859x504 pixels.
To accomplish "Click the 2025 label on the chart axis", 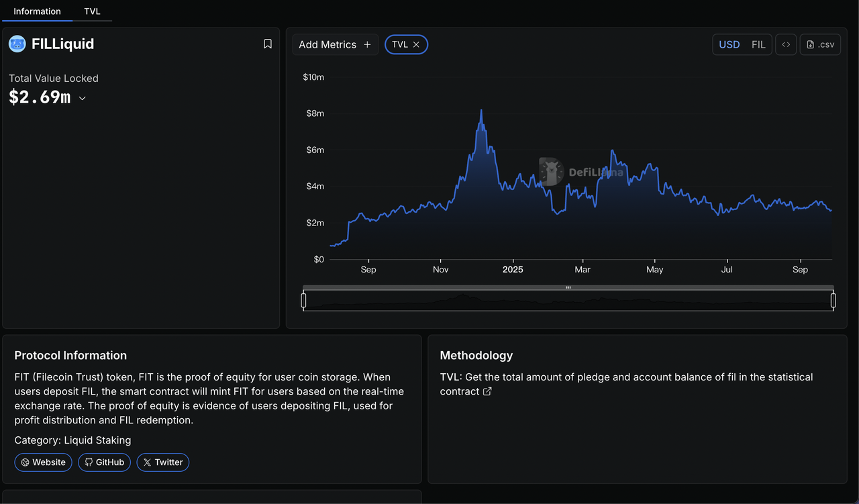I will point(513,270).
